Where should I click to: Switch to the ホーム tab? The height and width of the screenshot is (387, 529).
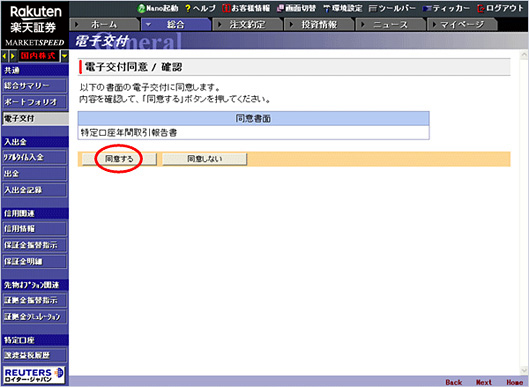pos(105,24)
